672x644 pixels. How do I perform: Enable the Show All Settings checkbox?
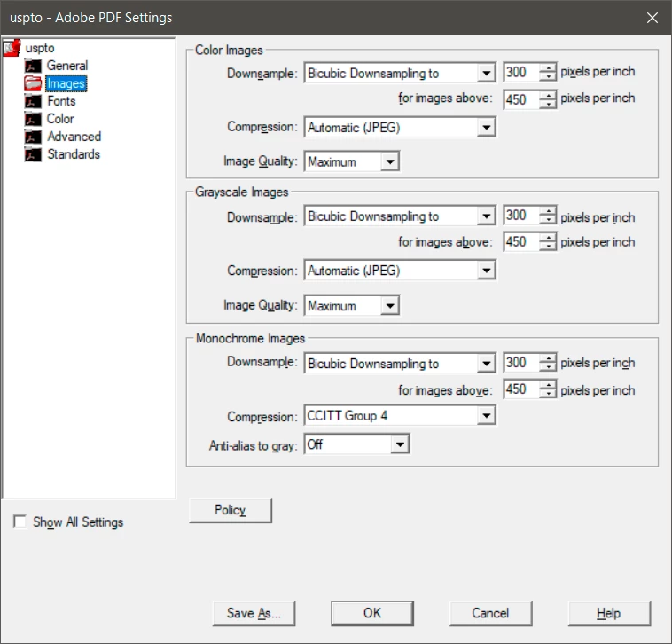point(20,522)
